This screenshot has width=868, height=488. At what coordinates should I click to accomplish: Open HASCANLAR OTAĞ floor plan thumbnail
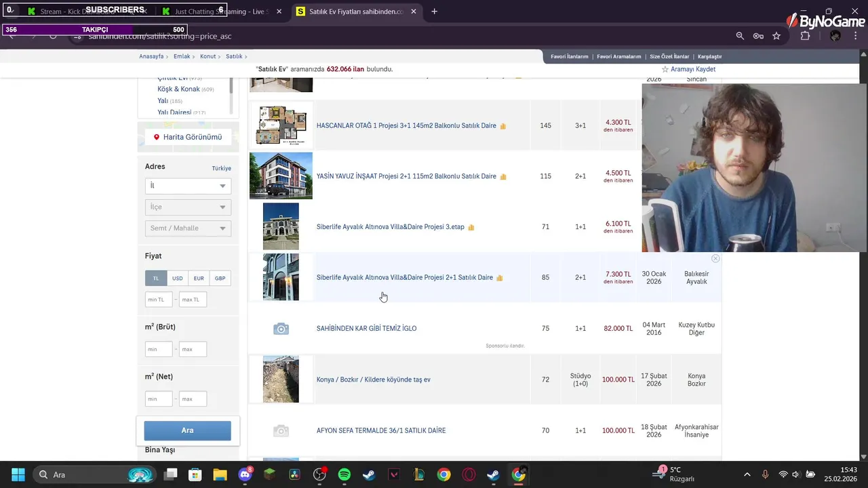(281, 125)
